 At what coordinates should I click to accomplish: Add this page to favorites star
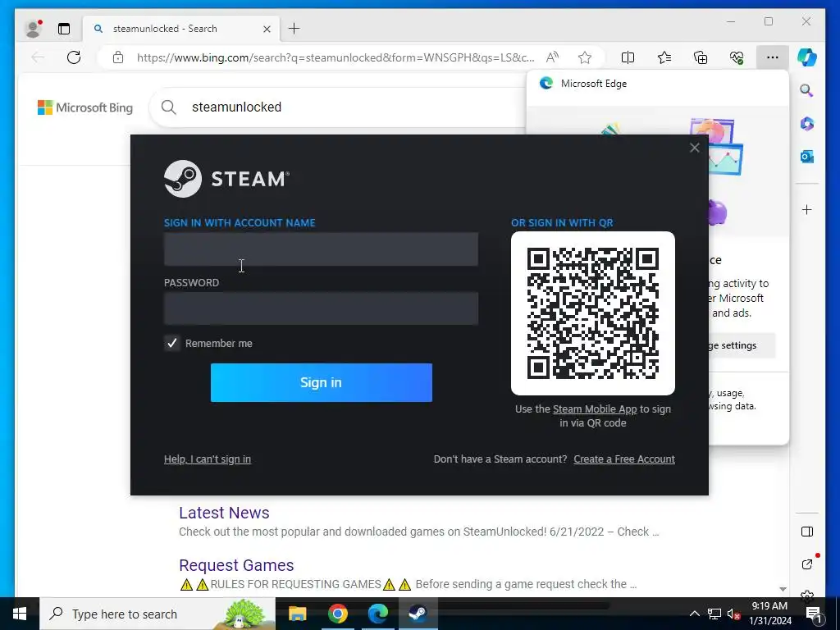[585, 57]
